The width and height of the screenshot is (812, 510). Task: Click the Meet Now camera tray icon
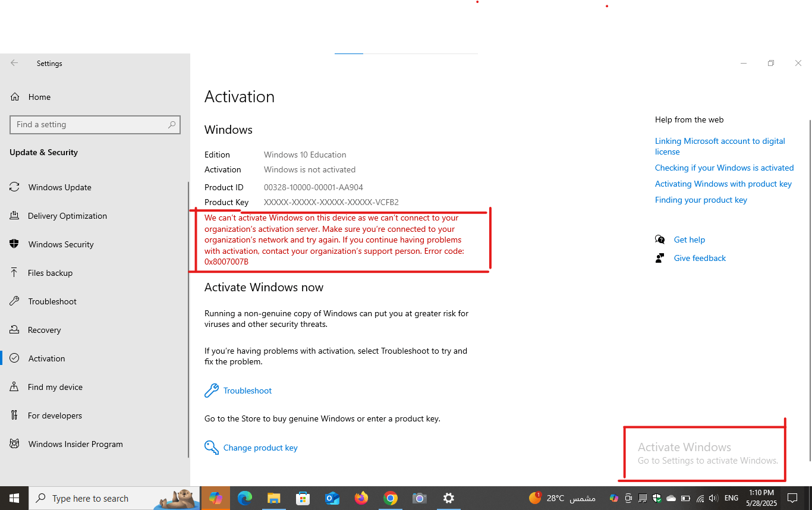[628, 498]
